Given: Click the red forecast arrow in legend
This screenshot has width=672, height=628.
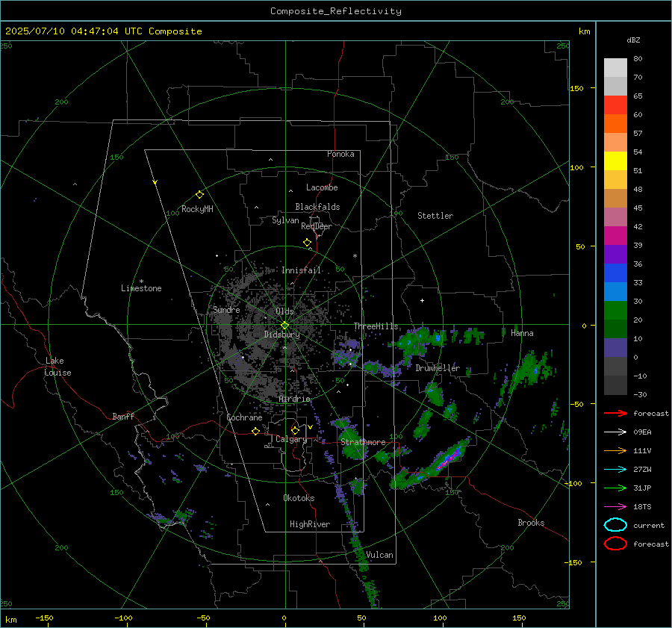Looking at the screenshot, I should 615,413.
